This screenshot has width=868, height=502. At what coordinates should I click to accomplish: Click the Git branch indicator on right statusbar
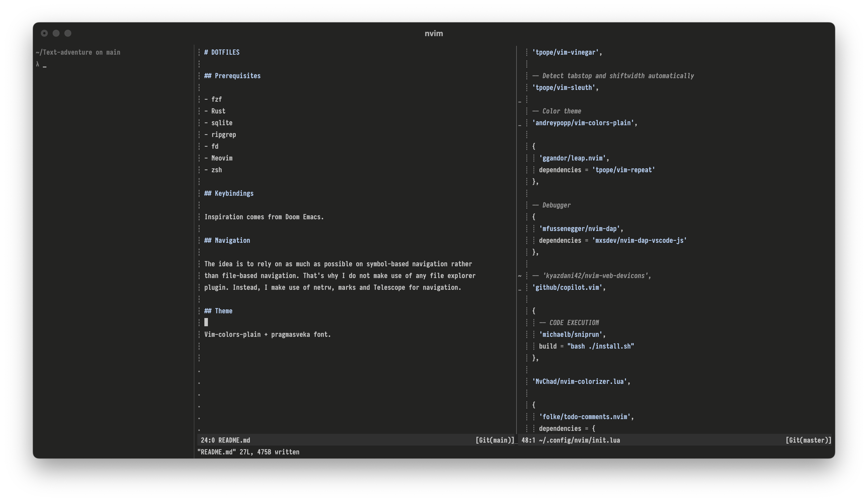[809, 440]
